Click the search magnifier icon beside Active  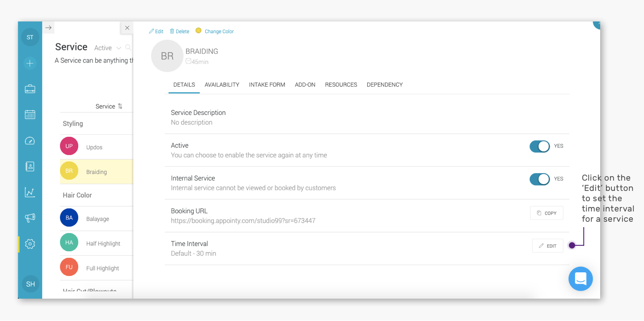[128, 47]
